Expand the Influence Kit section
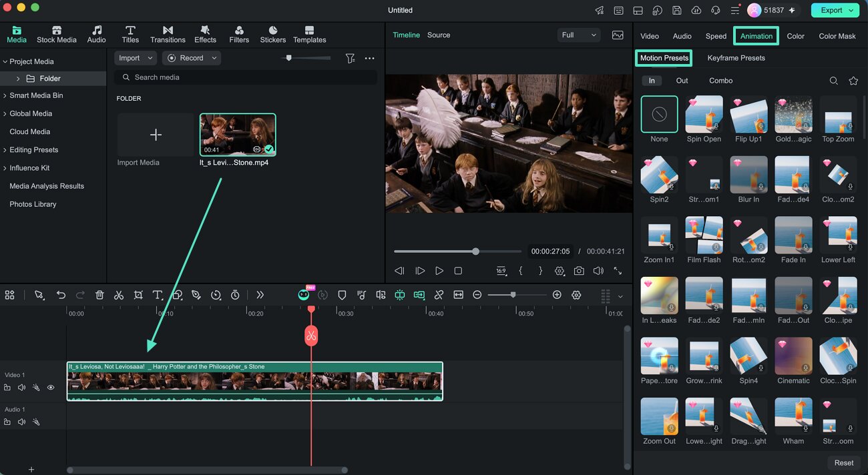Screen dimensions: 868x475 (5, 168)
